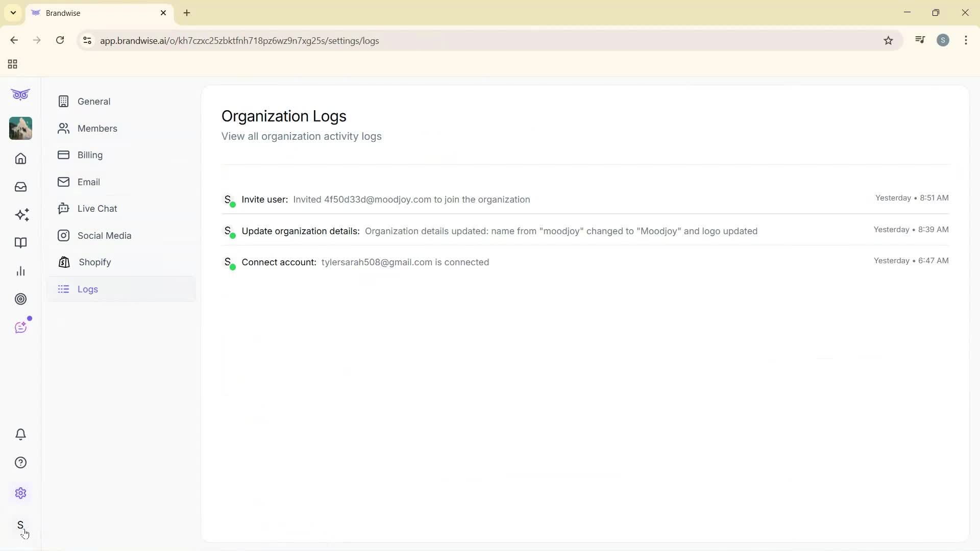Open the browser three-dot menu

click(966, 40)
